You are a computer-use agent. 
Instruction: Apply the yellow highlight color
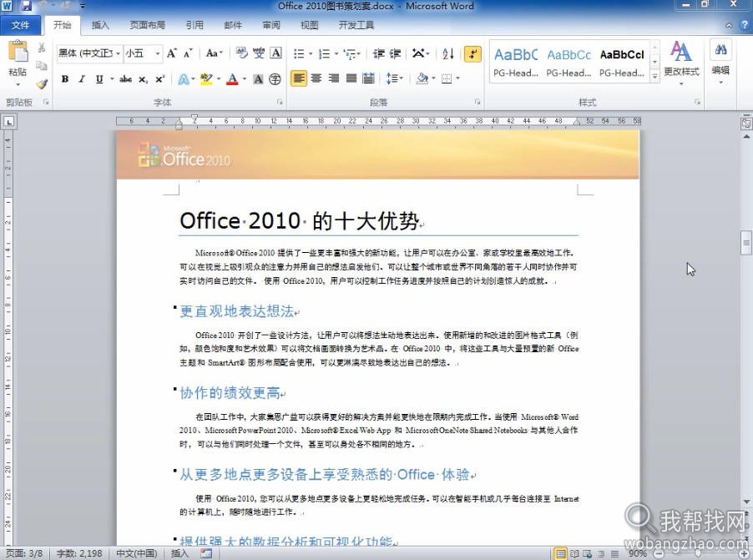click(206, 79)
